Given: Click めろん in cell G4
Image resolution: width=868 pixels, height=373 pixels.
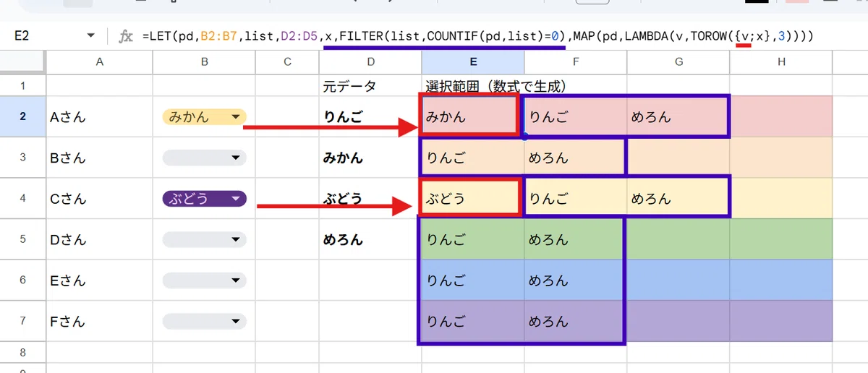Looking at the screenshot, I should coord(678,199).
